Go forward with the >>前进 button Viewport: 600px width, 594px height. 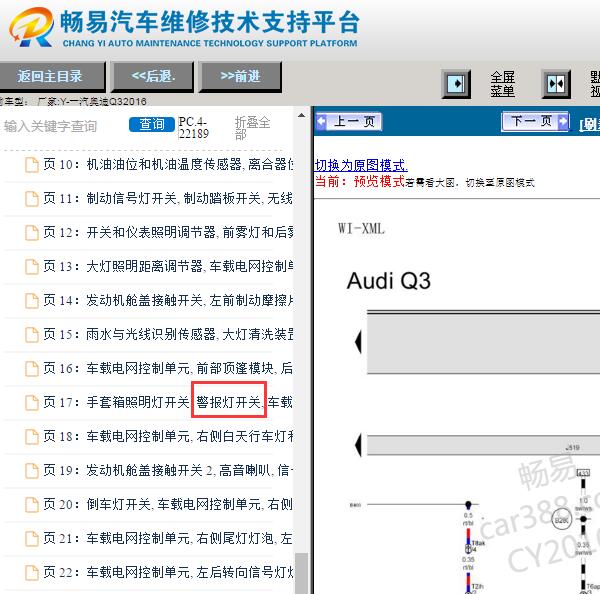240,76
